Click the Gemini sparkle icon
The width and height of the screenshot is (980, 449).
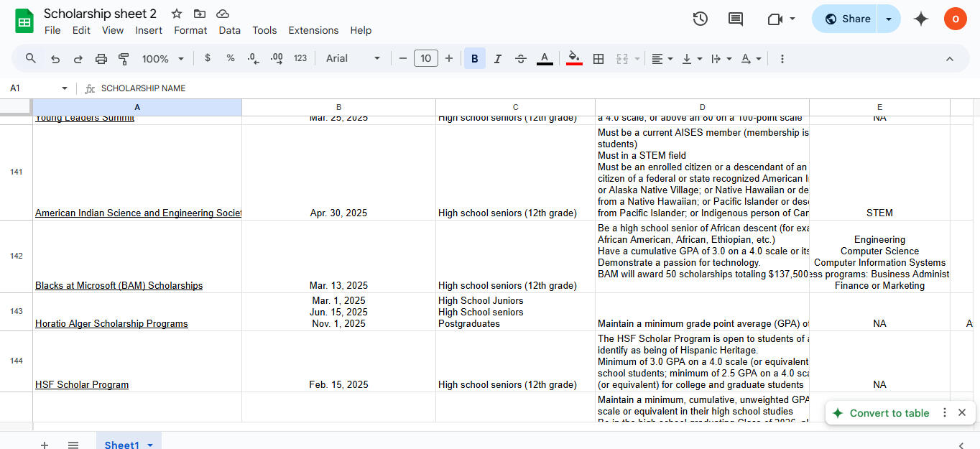[x=921, y=19]
